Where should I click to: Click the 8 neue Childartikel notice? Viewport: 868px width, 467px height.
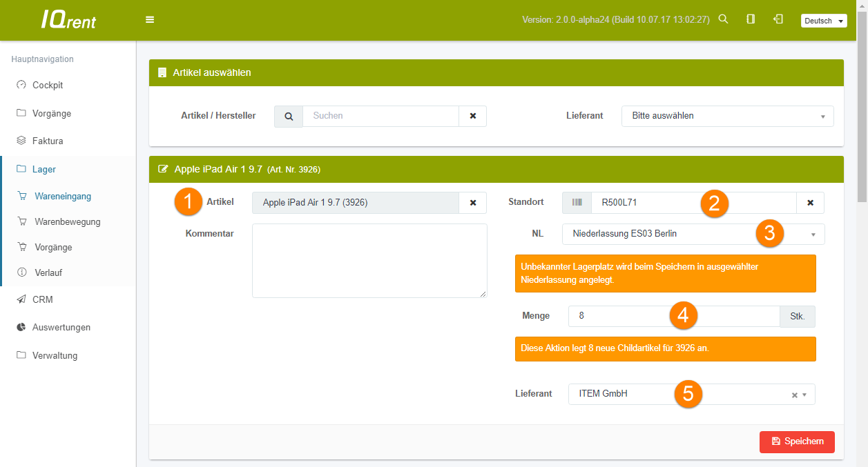[x=666, y=349]
